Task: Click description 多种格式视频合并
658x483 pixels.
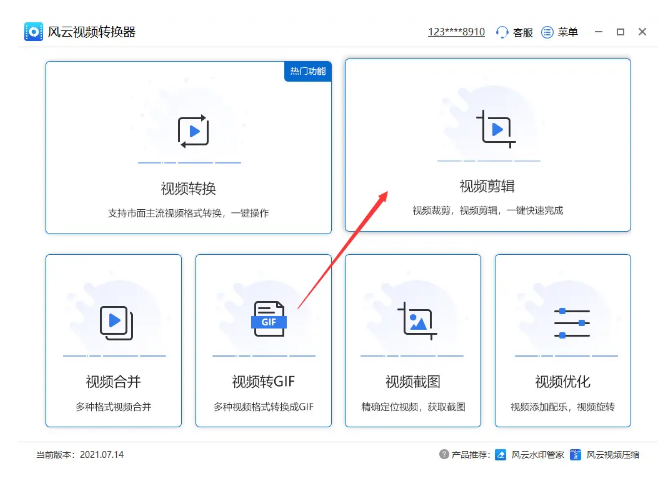Action: coord(113,407)
